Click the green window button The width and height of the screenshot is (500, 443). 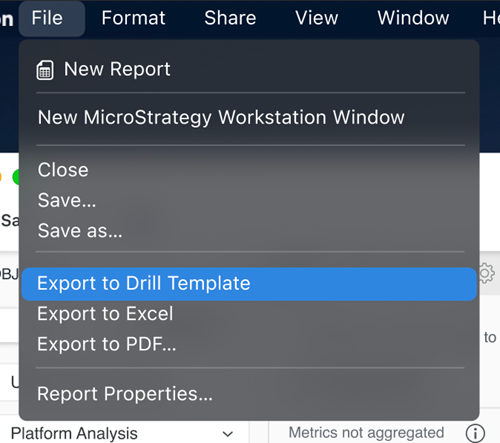16,177
